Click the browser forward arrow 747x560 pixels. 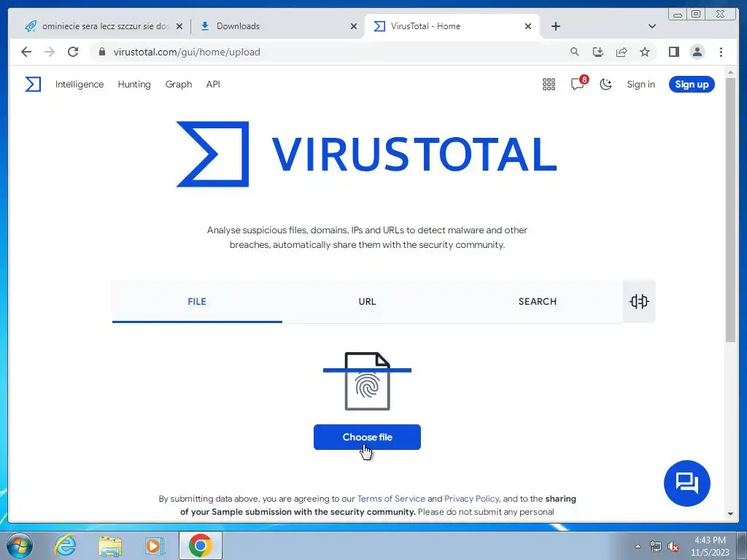coord(50,52)
